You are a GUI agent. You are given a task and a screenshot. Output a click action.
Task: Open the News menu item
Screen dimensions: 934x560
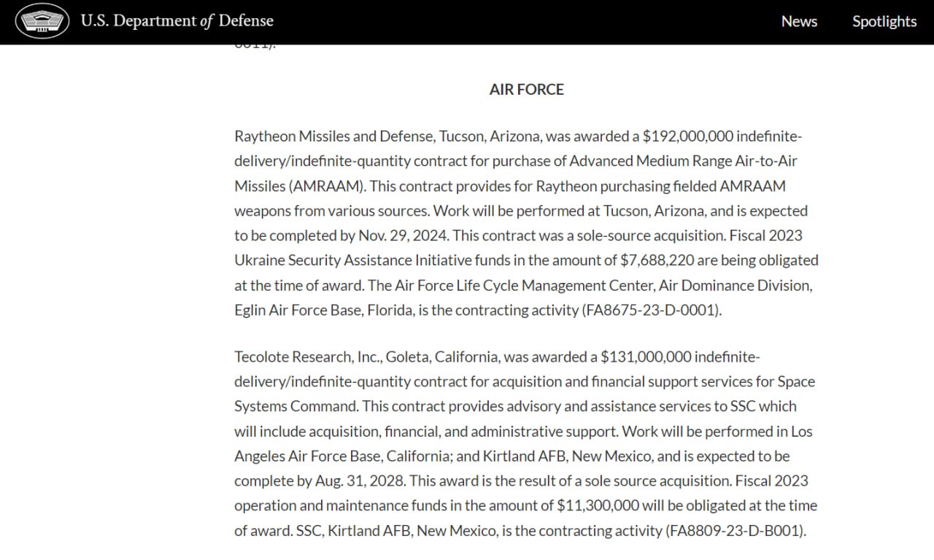tap(799, 21)
